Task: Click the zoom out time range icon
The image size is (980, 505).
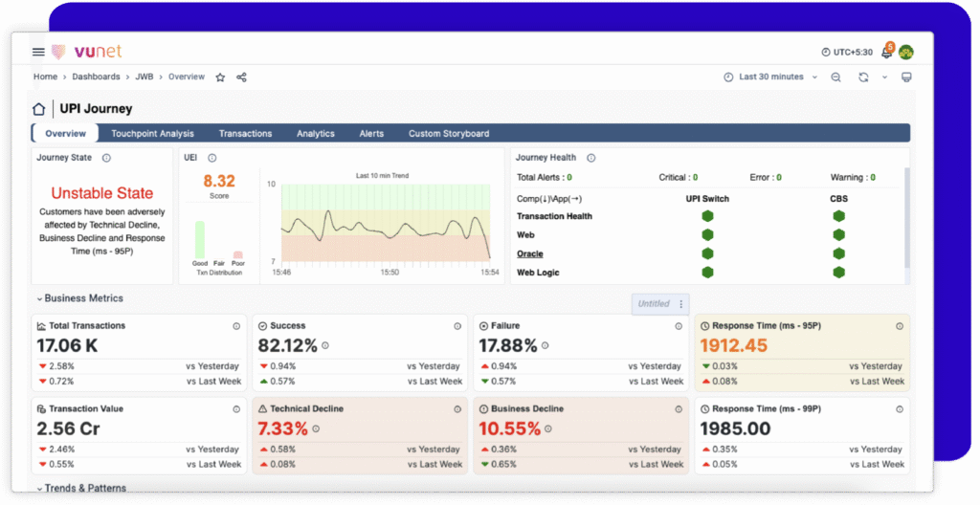Action: pyautogui.click(x=835, y=77)
